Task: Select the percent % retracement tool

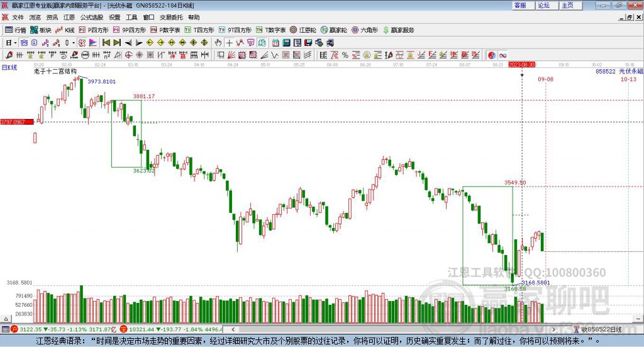Action: click(345, 55)
